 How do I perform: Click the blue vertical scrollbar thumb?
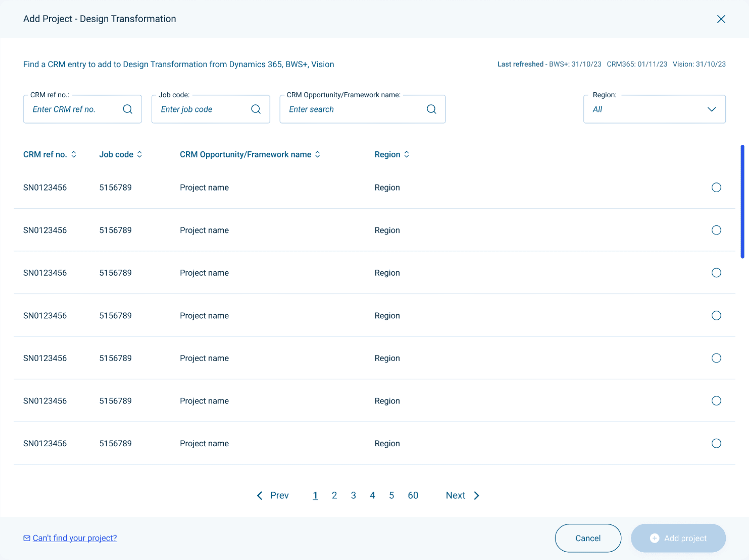coord(742,202)
